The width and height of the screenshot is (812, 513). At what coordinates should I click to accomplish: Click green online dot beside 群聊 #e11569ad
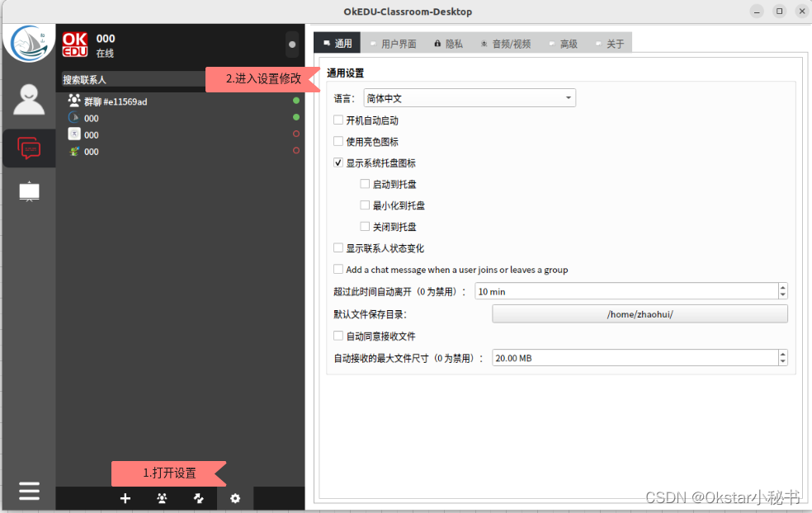(296, 101)
